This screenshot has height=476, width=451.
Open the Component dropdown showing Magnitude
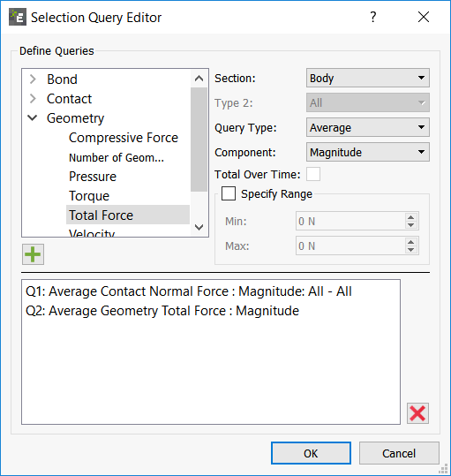(368, 152)
